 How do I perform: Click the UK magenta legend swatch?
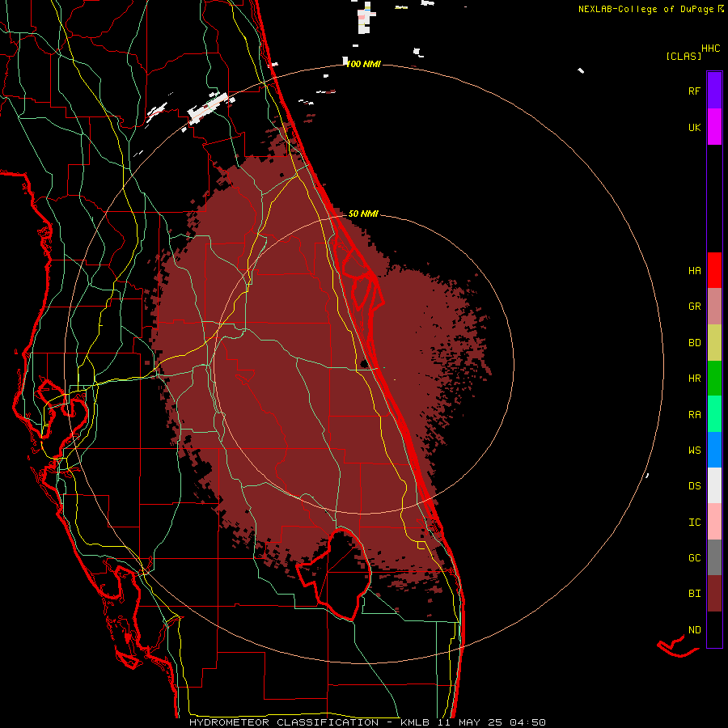tap(714, 127)
